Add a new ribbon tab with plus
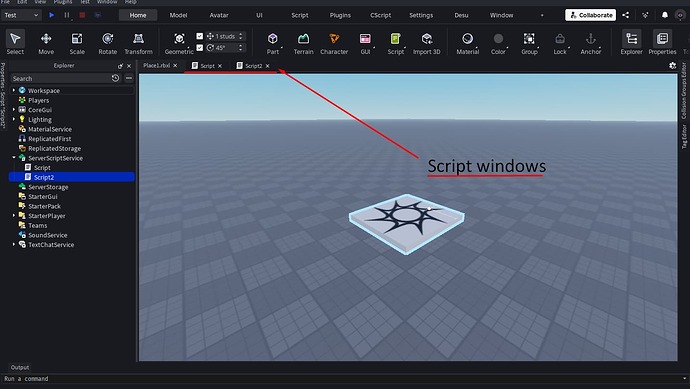Viewport: 690px width, 389px height. (542, 15)
